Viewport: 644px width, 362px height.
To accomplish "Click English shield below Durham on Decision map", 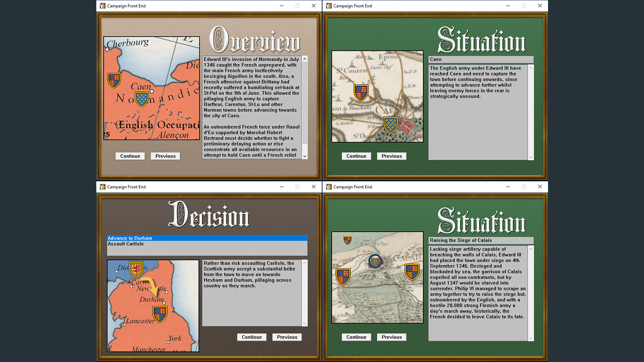I will tap(160, 314).
